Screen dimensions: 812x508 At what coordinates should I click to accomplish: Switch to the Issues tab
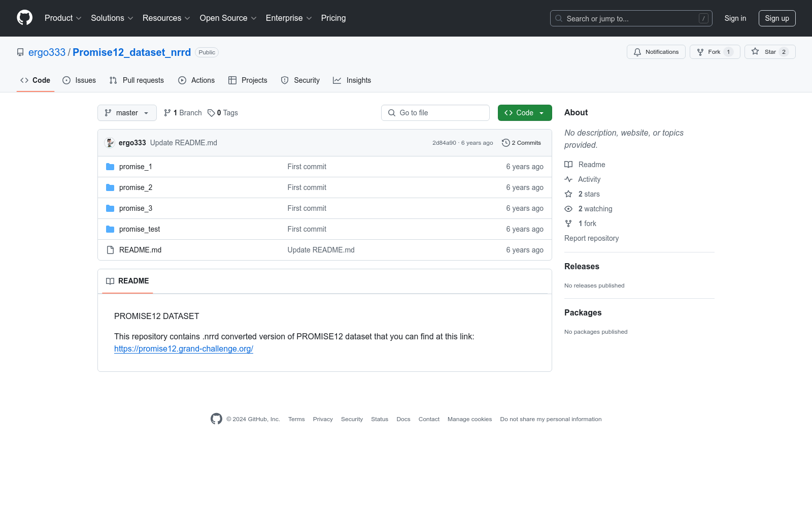point(79,80)
